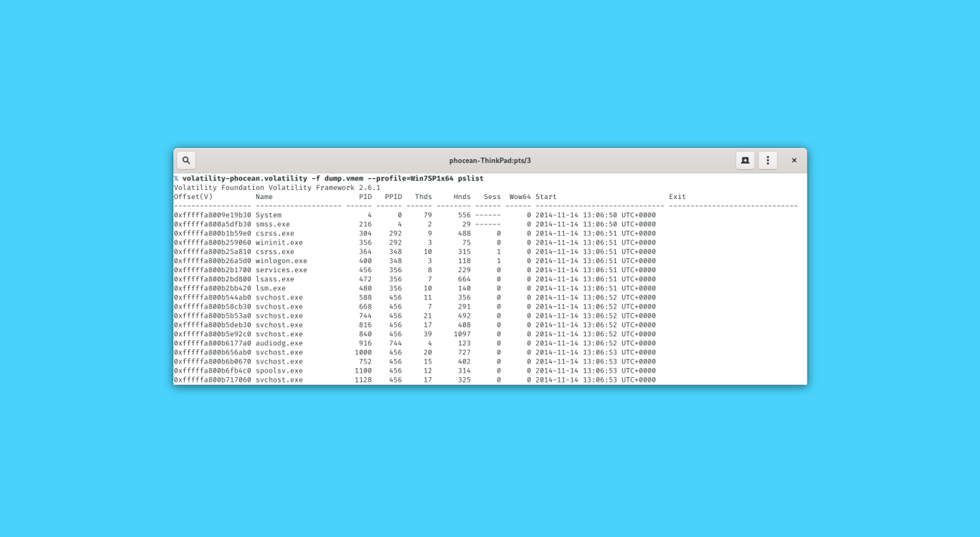
Task: Click PID 1100 of spoolsv.exe
Action: click(x=363, y=370)
